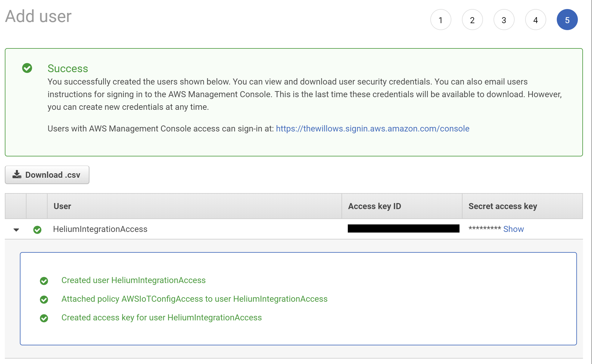Click the User column header
Viewport: 592px width, 364px height.
pyautogui.click(x=62, y=206)
